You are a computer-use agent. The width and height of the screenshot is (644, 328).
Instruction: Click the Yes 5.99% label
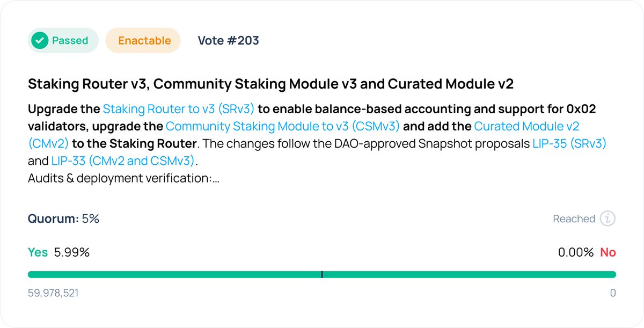[x=58, y=252]
